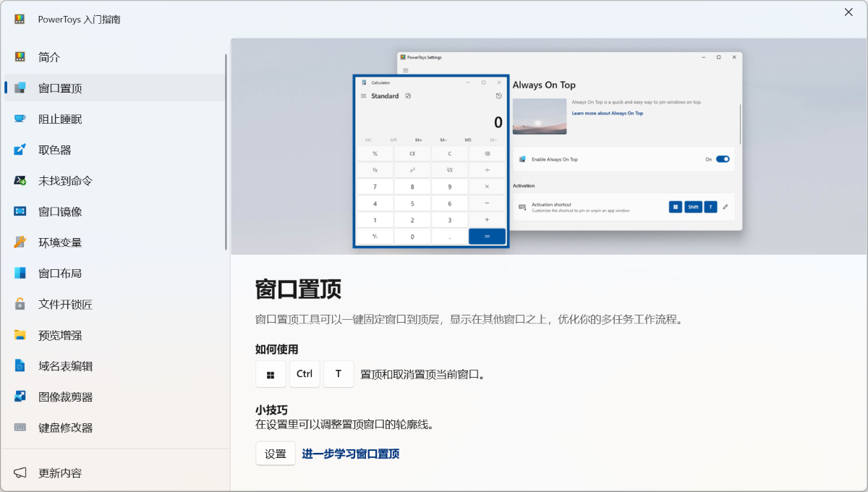Click the 环境变量 sidebar icon
Screen dimensions: 868x492
coord(20,242)
